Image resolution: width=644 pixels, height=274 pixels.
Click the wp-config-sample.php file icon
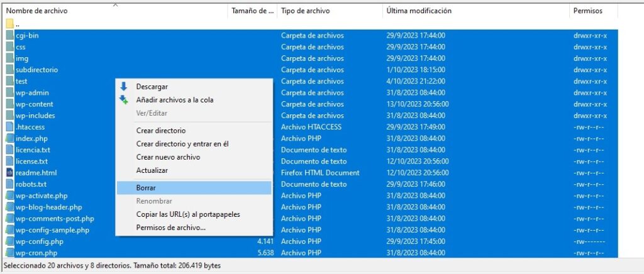click(x=10, y=230)
